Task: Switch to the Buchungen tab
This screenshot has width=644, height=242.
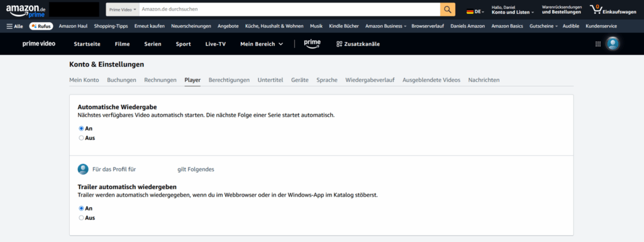Action: coord(121,80)
